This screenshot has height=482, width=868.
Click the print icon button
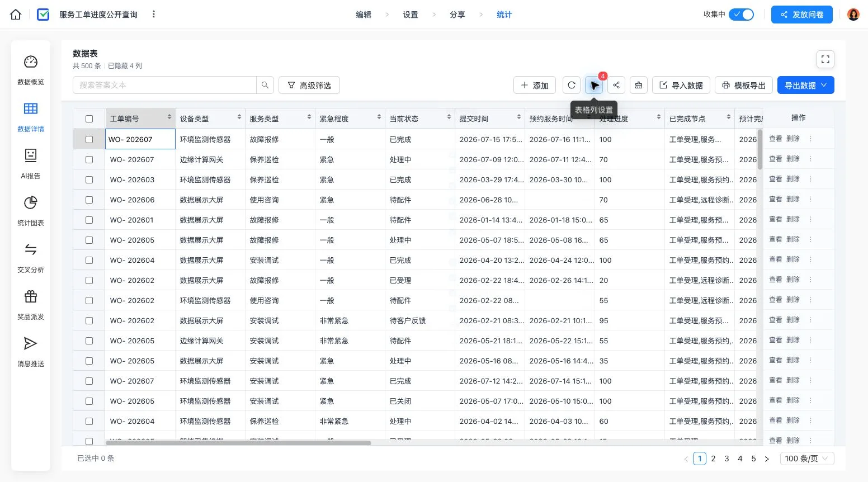(x=639, y=85)
